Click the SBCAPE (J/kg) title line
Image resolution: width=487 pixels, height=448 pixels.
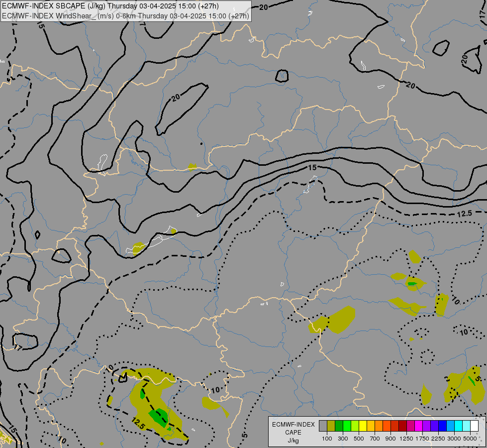(110, 6)
